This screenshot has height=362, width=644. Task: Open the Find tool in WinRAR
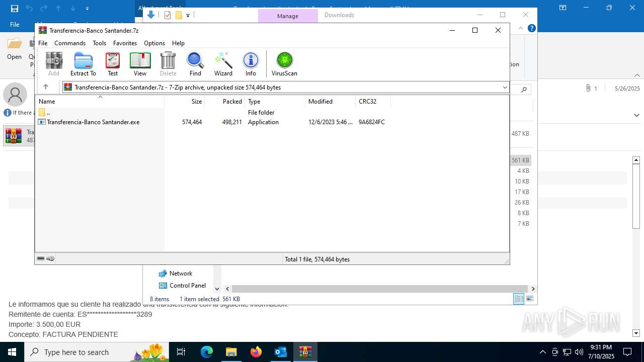point(195,64)
